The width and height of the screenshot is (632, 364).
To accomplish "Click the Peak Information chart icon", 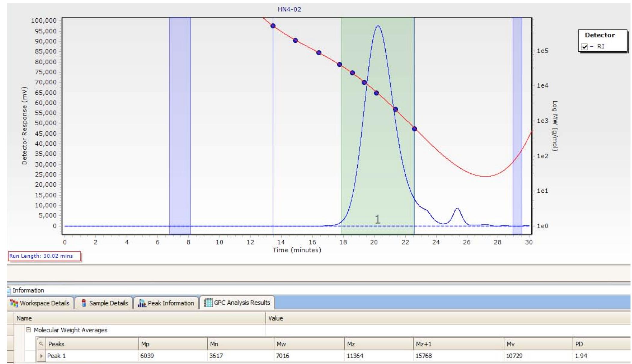I will point(142,303).
